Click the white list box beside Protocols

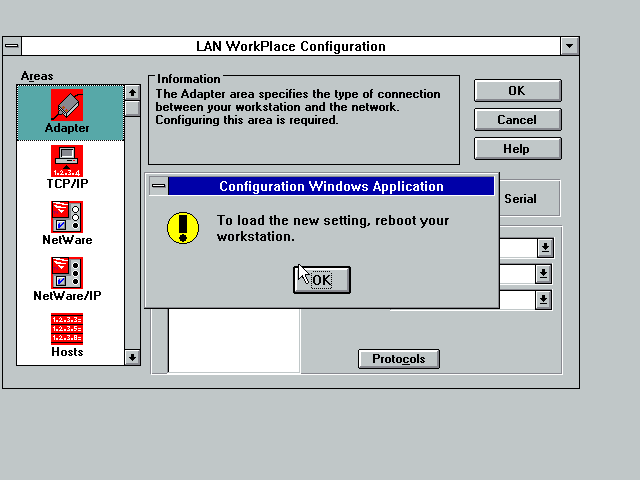tap(234, 340)
